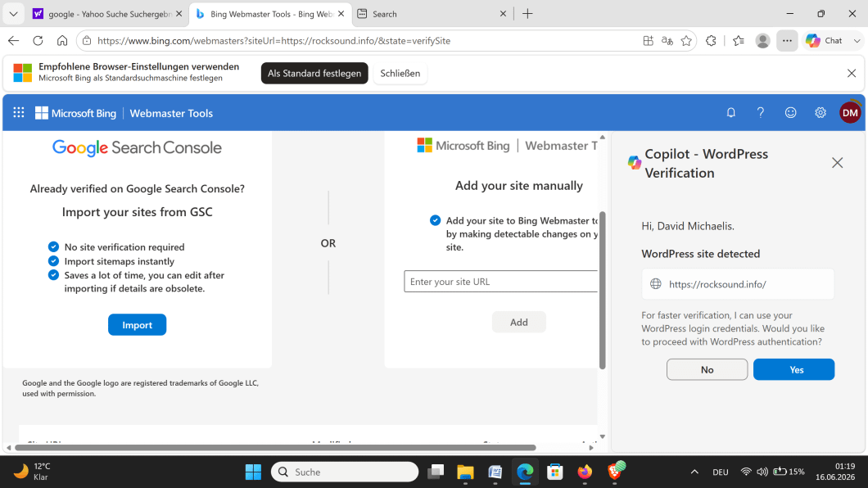868x488 pixels.
Task: Open the Microsoft apps launcher grid
Action: 18,113
